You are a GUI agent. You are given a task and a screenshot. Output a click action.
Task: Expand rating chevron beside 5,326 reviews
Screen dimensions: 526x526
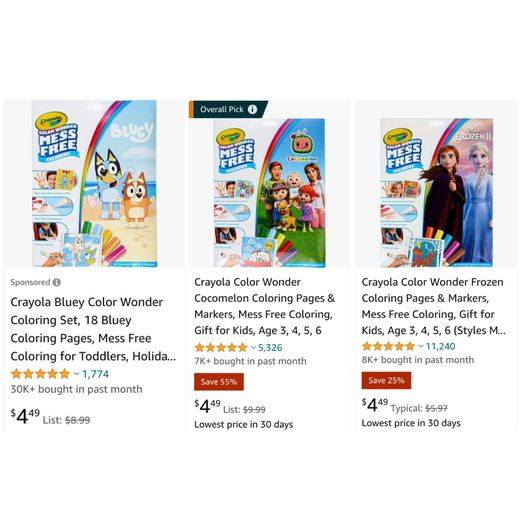coord(254,348)
